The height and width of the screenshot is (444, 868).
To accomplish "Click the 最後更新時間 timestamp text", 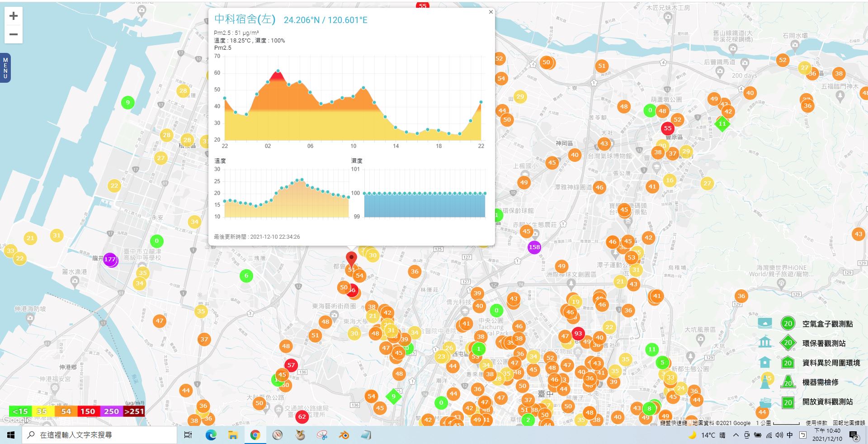I will 257,236.
